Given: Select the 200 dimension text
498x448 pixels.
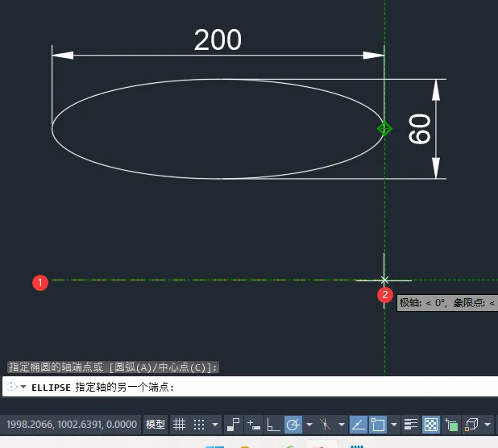Looking at the screenshot, I should pyautogui.click(x=218, y=40).
